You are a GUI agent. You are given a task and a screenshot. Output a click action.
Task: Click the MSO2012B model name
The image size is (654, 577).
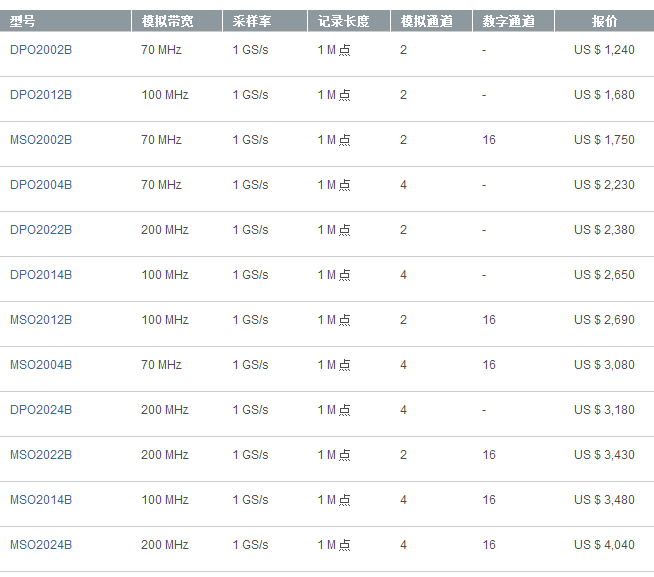[x=41, y=320]
